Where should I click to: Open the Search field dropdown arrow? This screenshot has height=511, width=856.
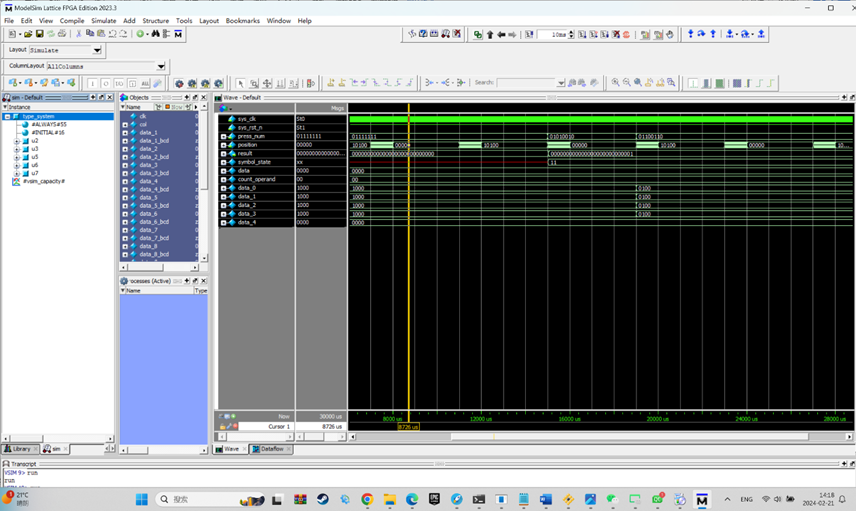click(561, 83)
